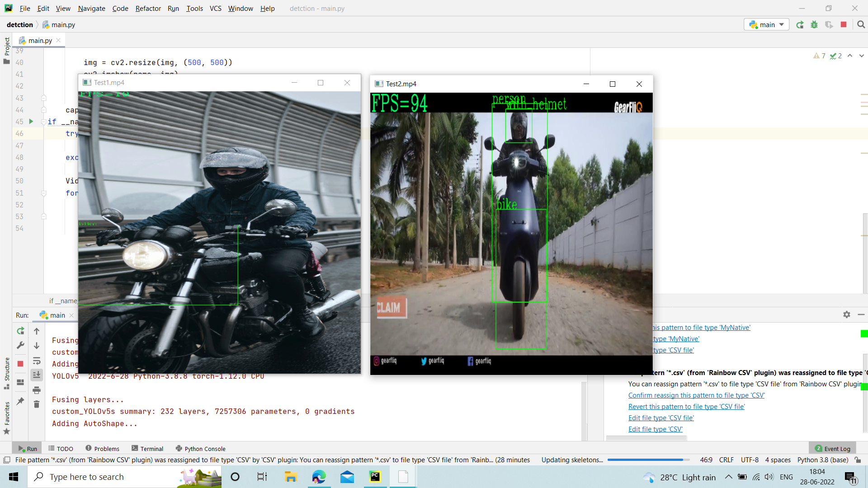868x488 pixels.
Task: Open the Problems tool window
Action: coord(102,449)
